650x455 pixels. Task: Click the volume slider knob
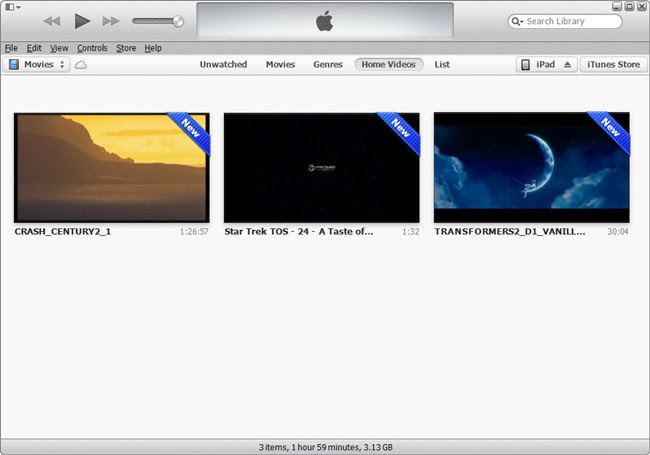(x=178, y=21)
